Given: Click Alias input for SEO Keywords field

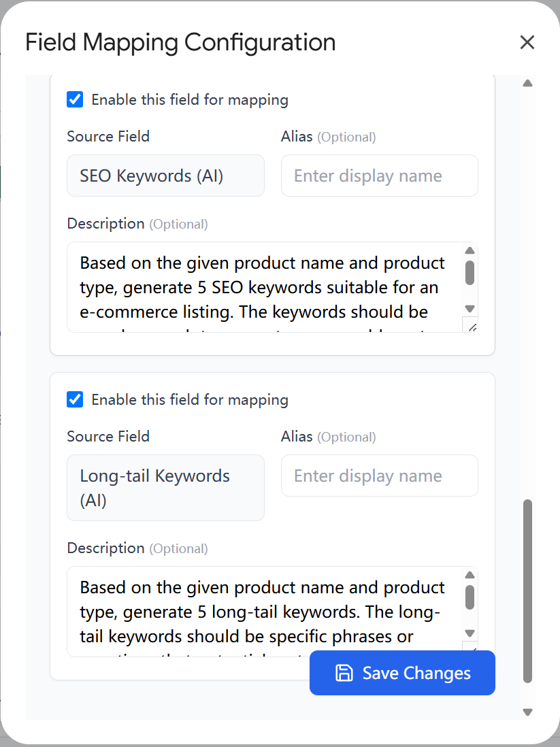Looking at the screenshot, I should [379, 176].
